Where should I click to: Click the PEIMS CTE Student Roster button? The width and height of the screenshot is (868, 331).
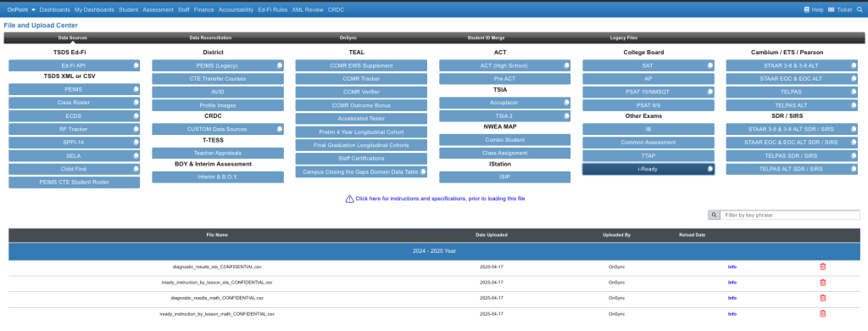point(75,182)
